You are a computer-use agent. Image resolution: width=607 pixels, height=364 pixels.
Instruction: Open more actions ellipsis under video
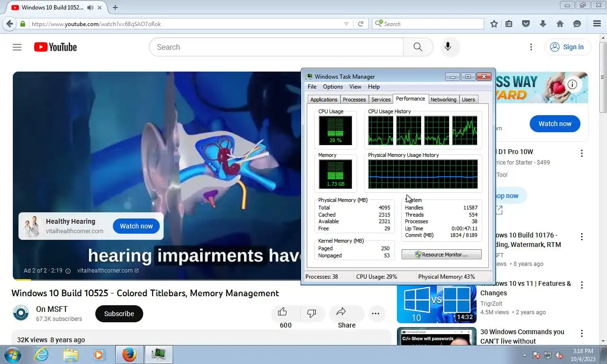(376, 313)
